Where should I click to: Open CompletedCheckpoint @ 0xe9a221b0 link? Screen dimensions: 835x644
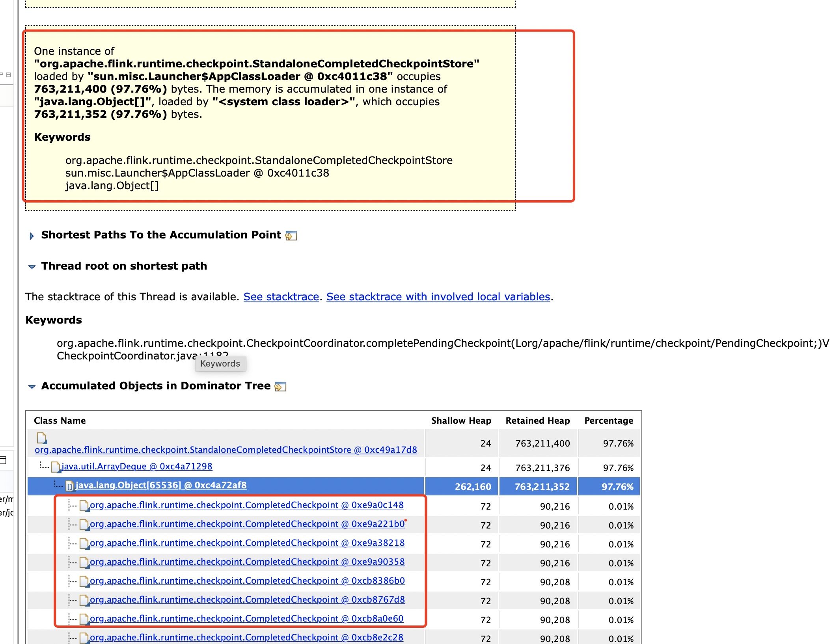pos(247,524)
